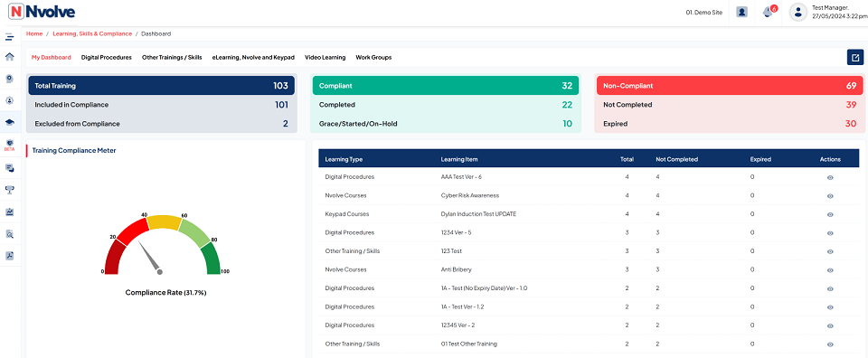The width and height of the screenshot is (868, 358).
Task: Go to Home breadcrumb link
Action: [34, 33]
